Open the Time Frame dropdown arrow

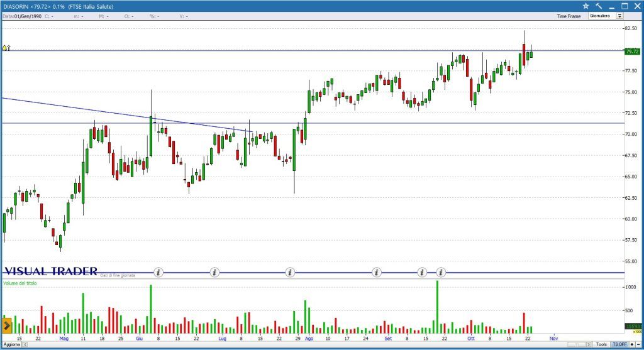(x=619, y=16)
